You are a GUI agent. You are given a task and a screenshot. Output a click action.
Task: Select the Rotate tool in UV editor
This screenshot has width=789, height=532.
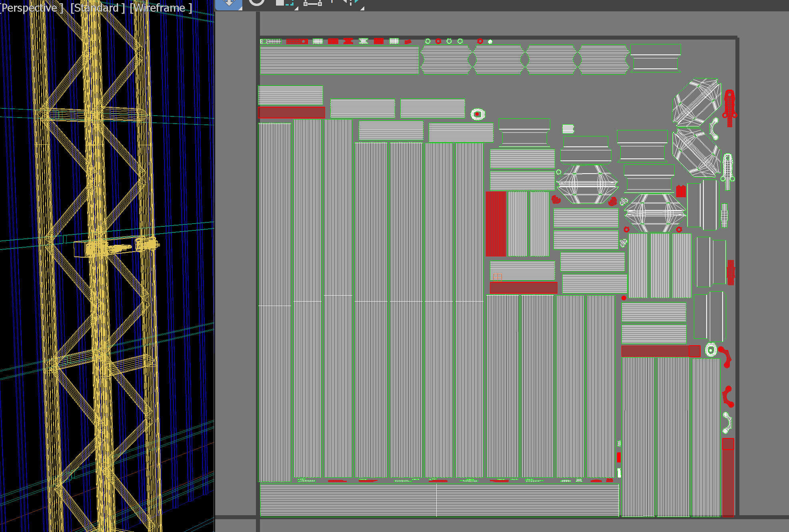(256, 3)
